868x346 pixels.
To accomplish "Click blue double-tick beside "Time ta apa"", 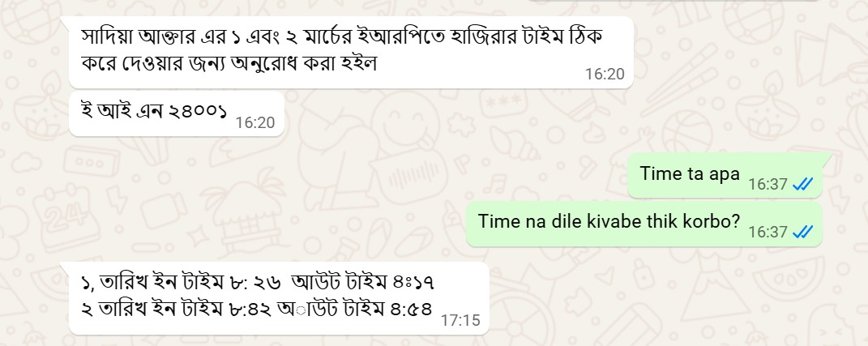I will (x=802, y=185).
